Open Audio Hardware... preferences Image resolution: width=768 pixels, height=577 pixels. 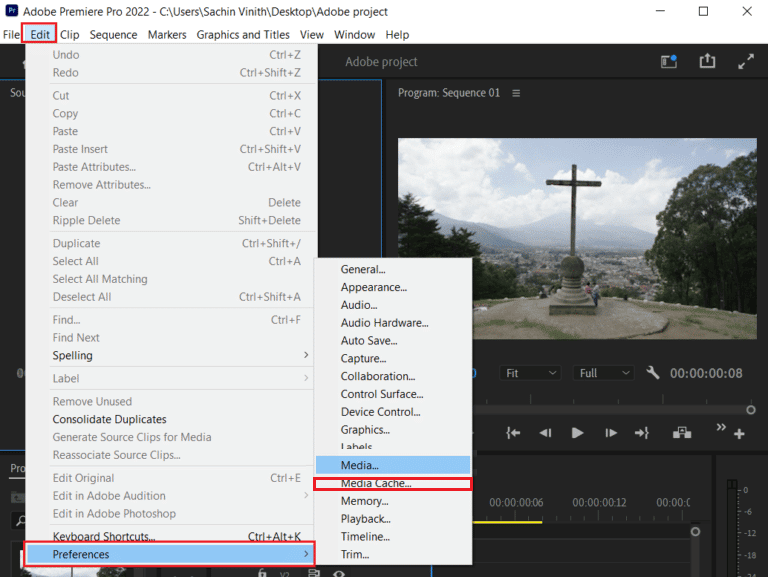(393, 323)
